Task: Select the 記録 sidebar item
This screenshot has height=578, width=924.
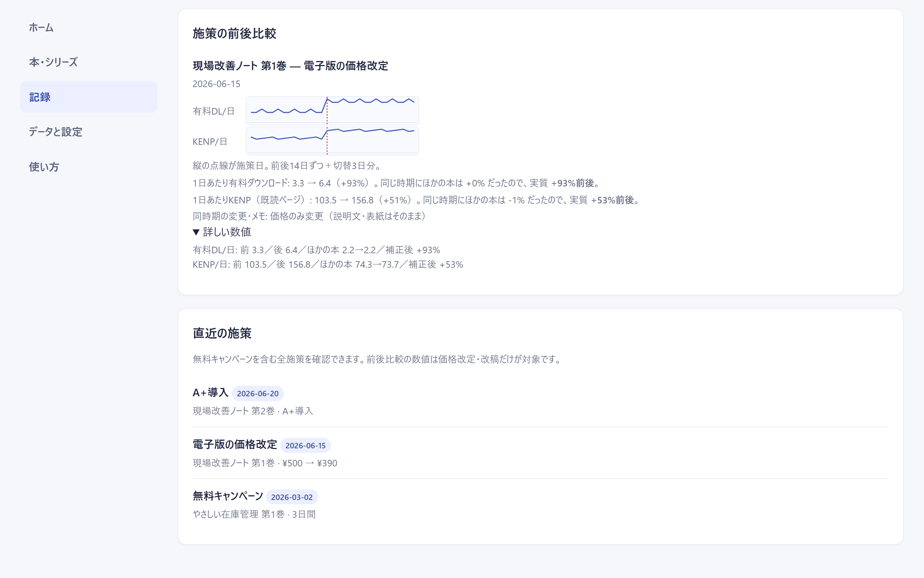Action: click(88, 97)
